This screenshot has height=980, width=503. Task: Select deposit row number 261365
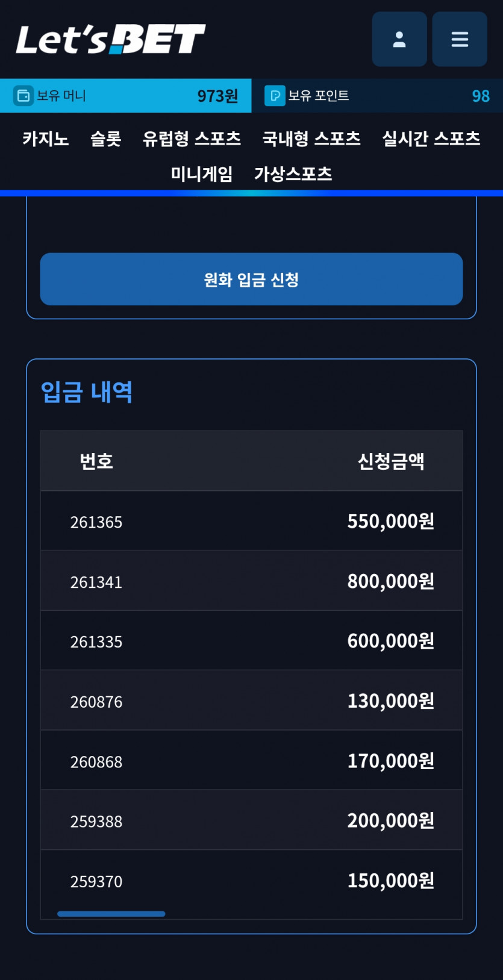[251, 521]
